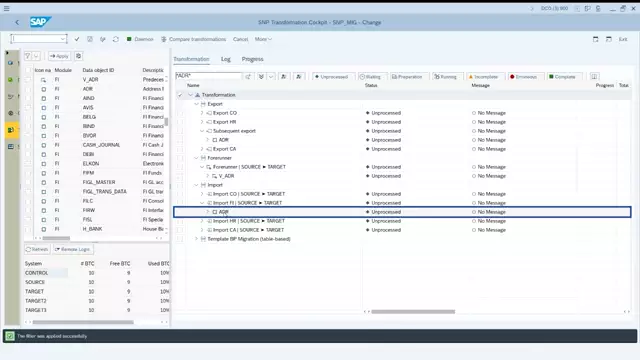Click the SAP logo icon
The width and height of the screenshot is (640, 360).
40,22
